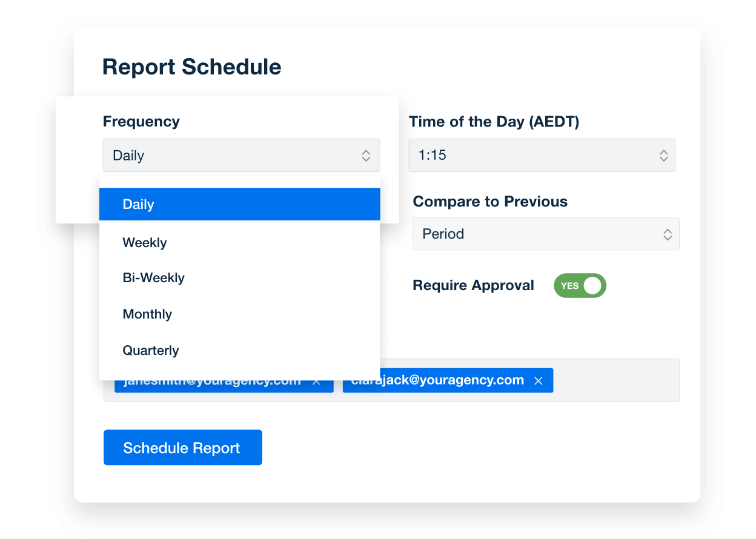Click the Schedule Report button
Image resolution: width=756 pixels, height=539 pixels.
click(x=182, y=448)
